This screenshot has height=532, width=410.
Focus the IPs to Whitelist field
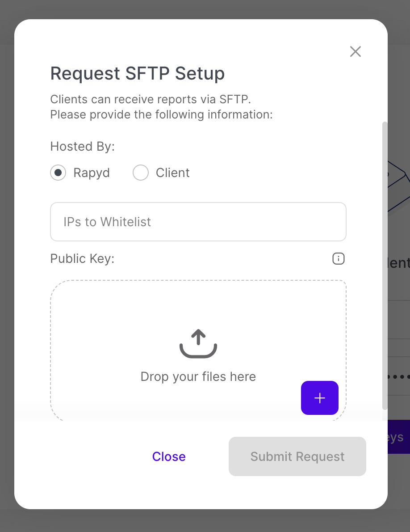coord(198,222)
